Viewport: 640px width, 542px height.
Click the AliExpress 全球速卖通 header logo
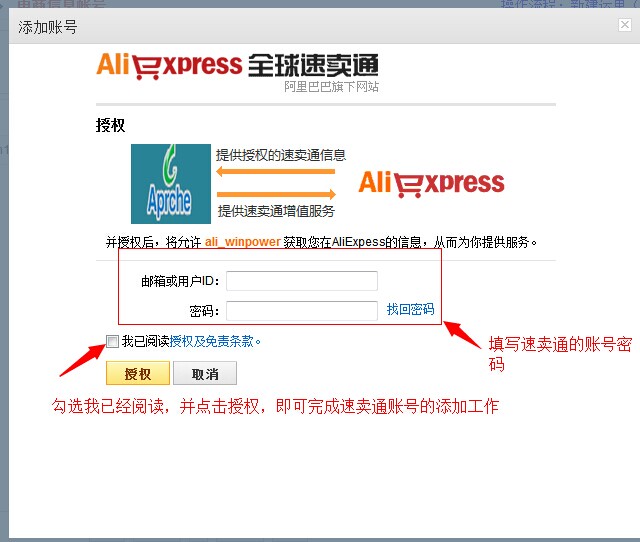(x=237, y=66)
